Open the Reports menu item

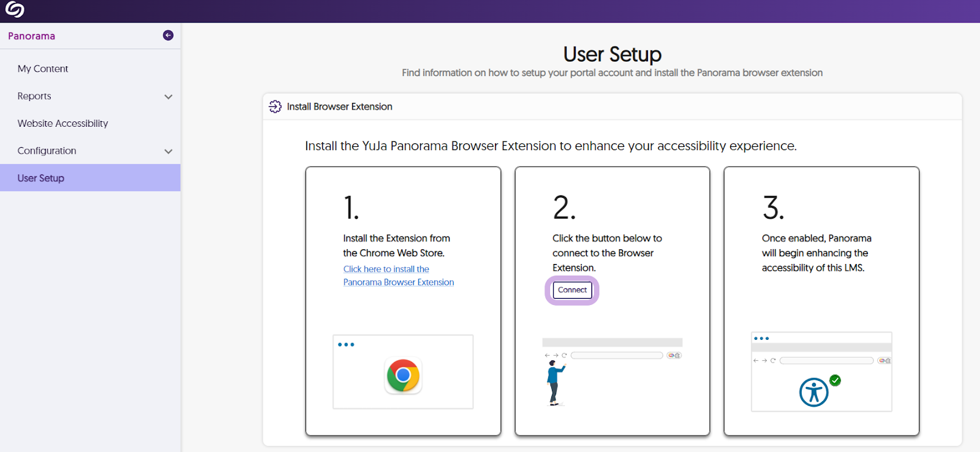(34, 96)
